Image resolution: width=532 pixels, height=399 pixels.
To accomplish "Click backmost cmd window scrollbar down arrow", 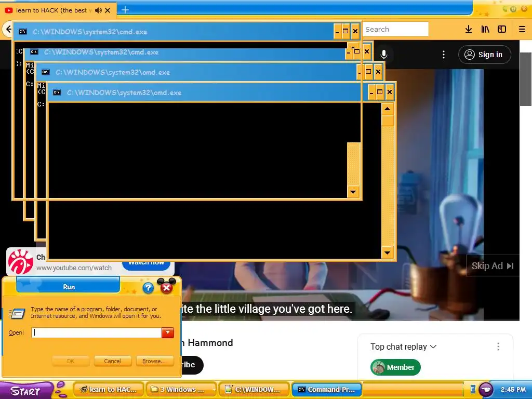I will [x=353, y=192].
